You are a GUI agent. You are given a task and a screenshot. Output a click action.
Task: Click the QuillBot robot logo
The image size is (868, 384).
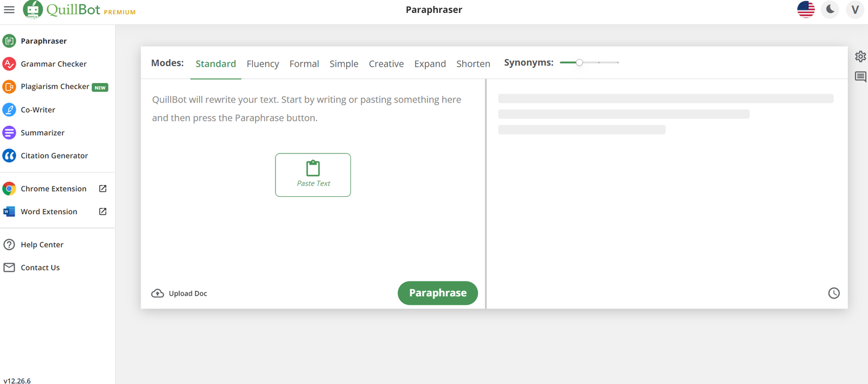click(33, 10)
